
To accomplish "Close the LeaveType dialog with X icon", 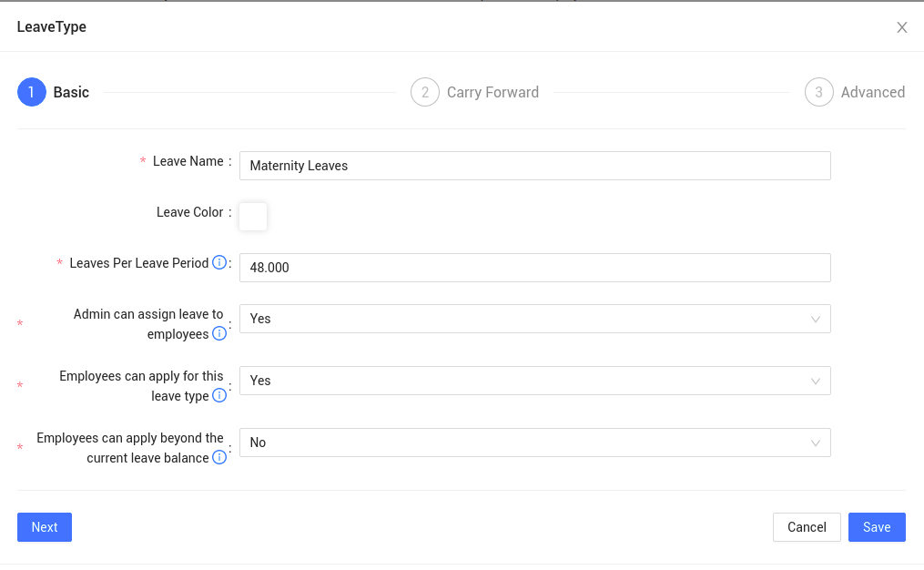I will pyautogui.click(x=902, y=27).
